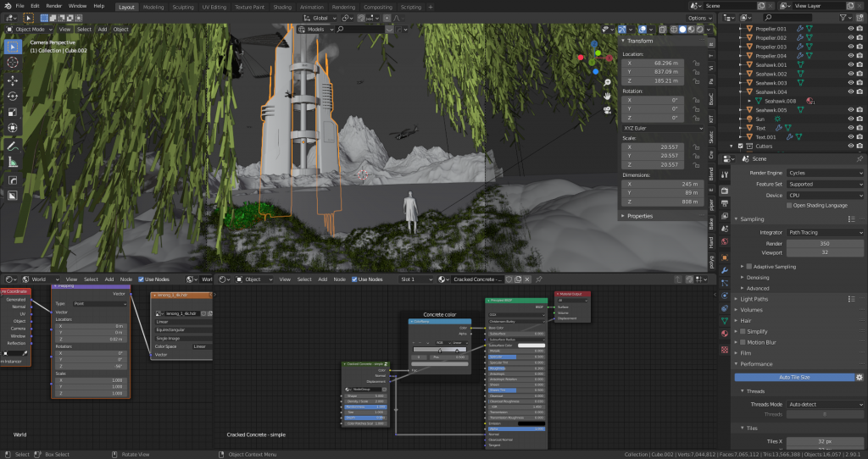Disable Text.001 in renders

860,136
